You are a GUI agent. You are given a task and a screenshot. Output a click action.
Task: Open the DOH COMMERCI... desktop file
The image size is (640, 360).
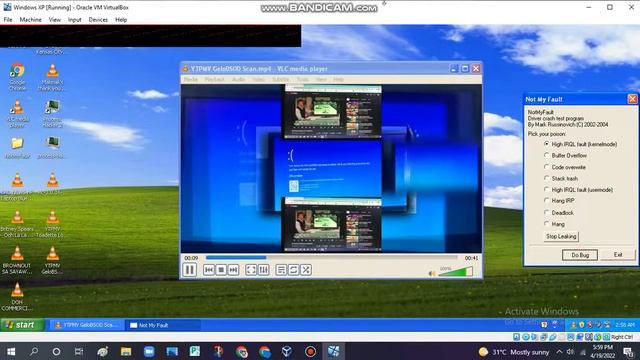click(17, 297)
